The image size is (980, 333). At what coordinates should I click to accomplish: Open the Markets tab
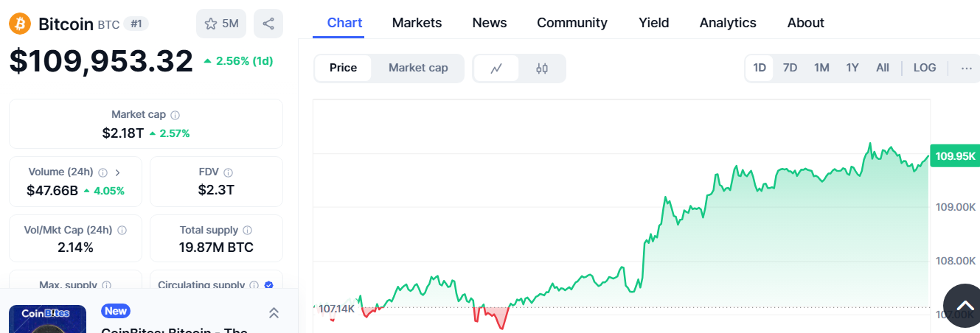pos(417,23)
